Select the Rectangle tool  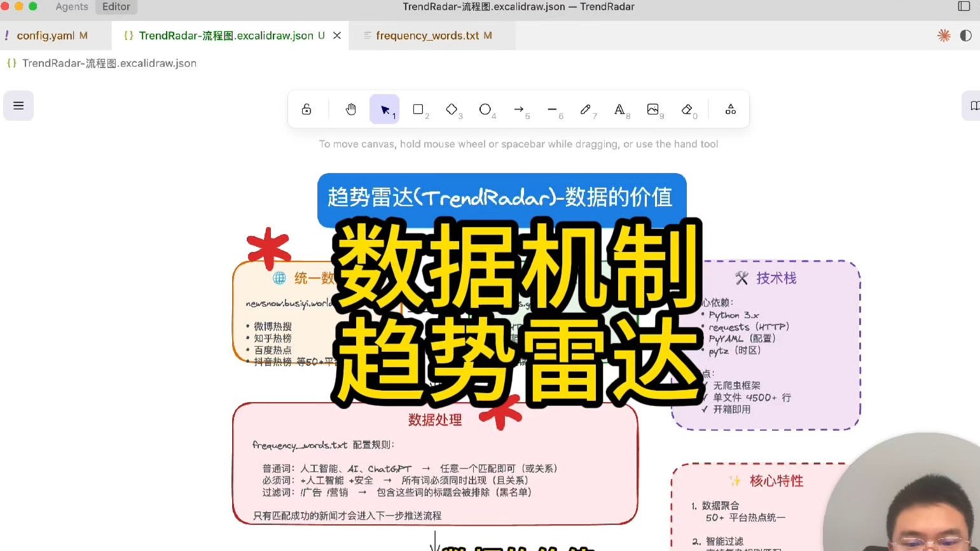[x=419, y=109]
